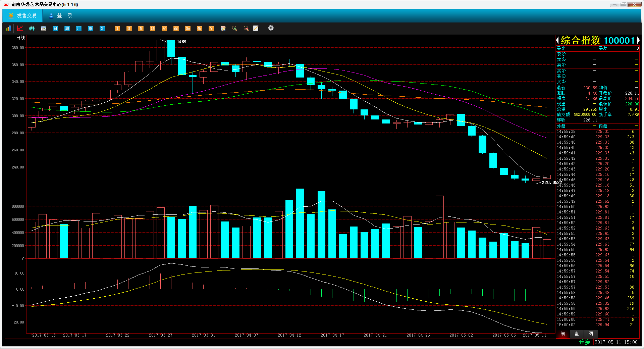This screenshot has width=644, height=349.
Task: Click the 卖① ask row
Action: (598, 65)
